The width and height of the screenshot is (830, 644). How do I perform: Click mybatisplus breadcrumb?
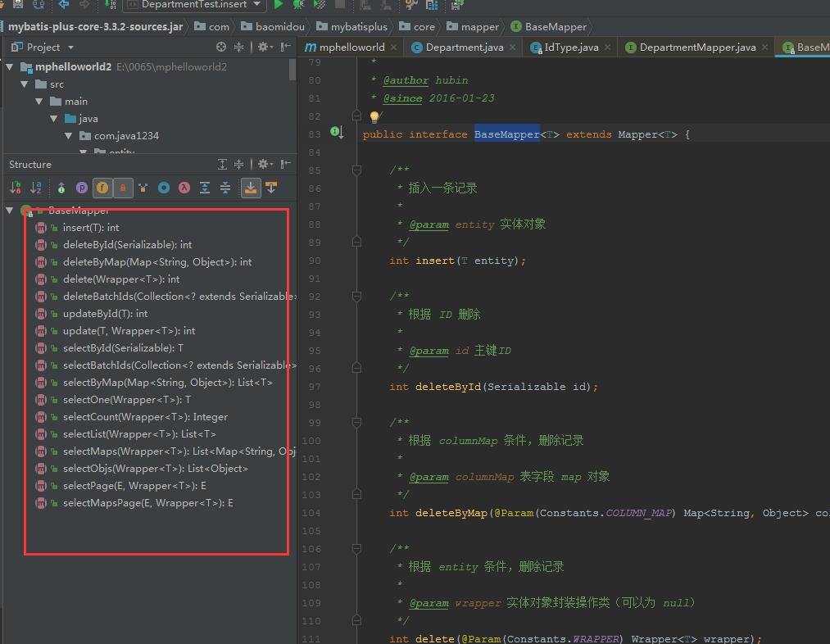(x=352, y=26)
